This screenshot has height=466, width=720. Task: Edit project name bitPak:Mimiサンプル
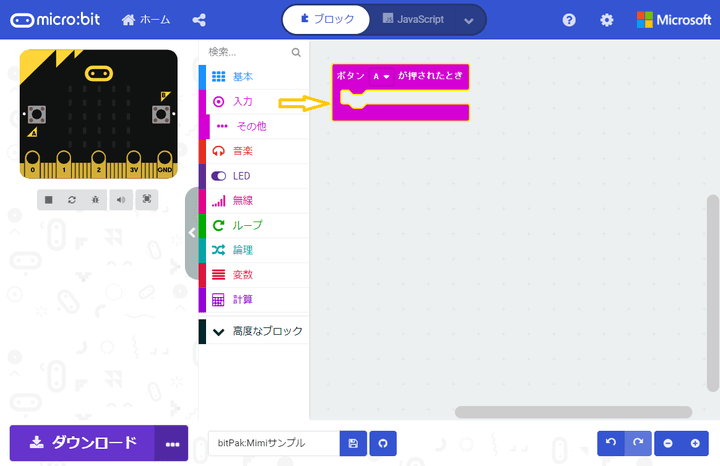(x=274, y=443)
